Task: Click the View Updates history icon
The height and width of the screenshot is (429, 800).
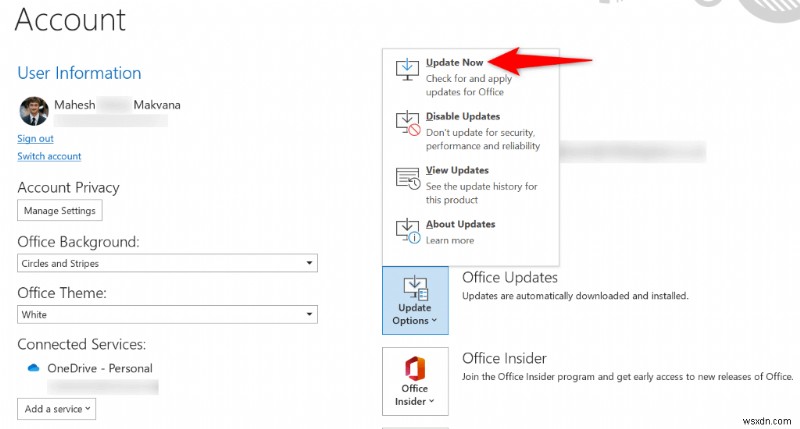Action: [x=408, y=179]
